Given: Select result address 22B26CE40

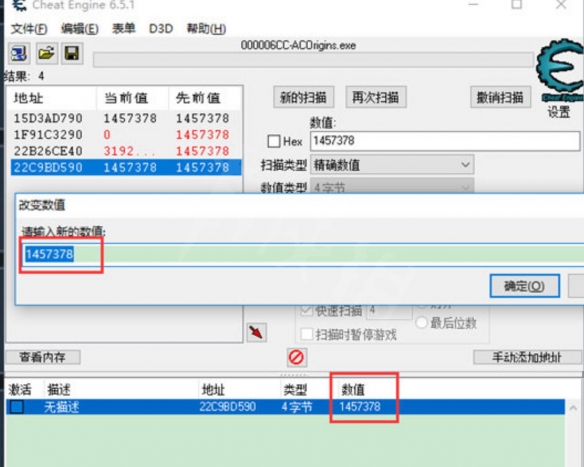Looking at the screenshot, I should click(48, 151).
